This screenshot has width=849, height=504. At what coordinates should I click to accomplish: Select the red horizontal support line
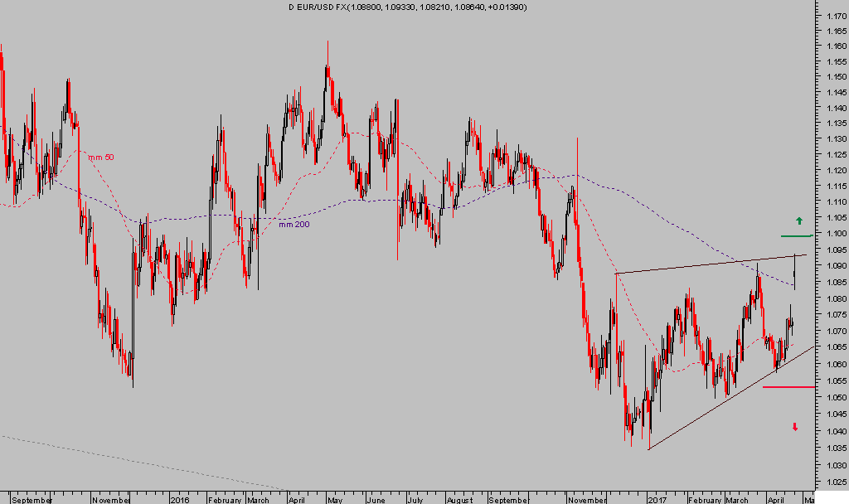[788, 387]
